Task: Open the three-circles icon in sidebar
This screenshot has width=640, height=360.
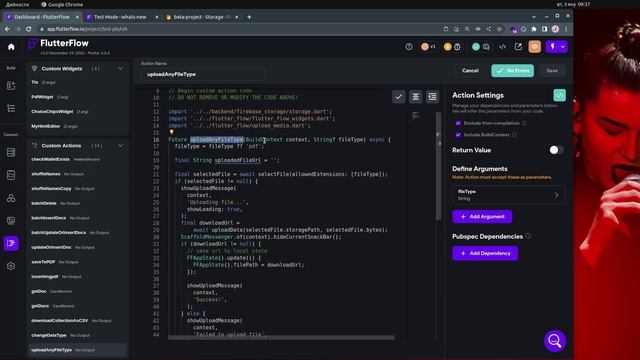Action: [x=11, y=198]
